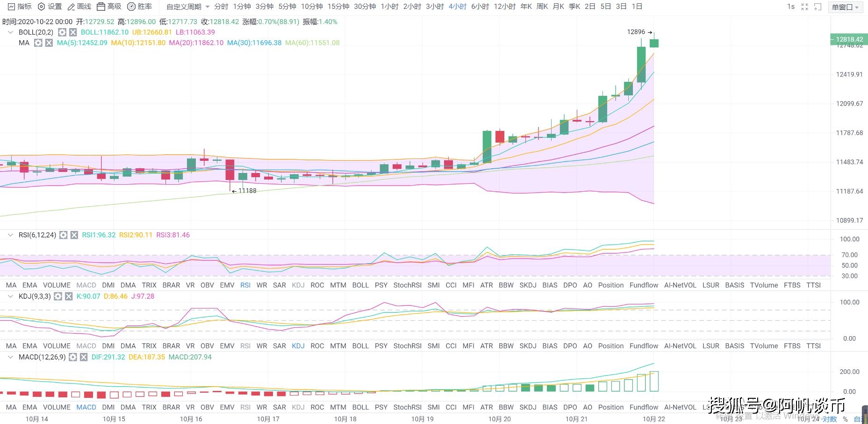Switch to the 30分钟 period
The image size is (868, 424).
click(365, 7)
